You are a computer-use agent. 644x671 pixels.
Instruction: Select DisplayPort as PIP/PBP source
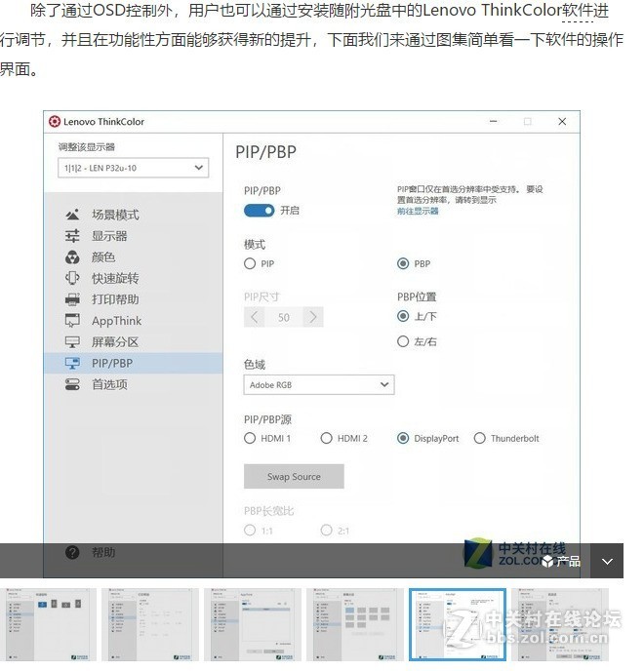[403, 438]
